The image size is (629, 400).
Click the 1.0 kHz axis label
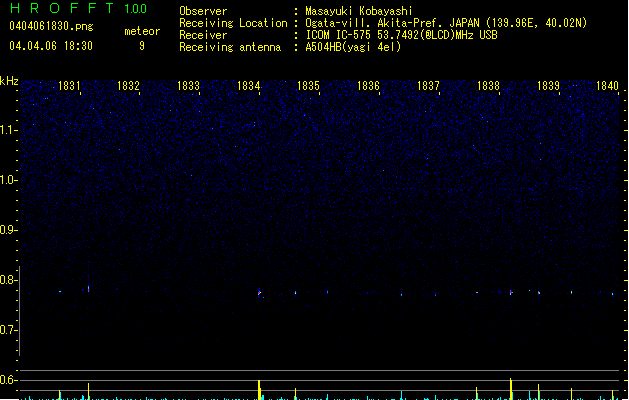[x=8, y=180]
